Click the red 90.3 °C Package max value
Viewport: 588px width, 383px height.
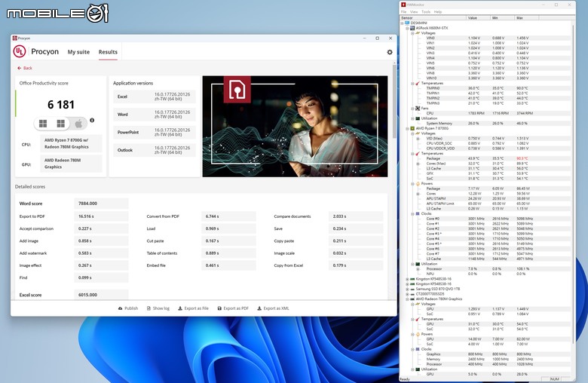pos(522,158)
